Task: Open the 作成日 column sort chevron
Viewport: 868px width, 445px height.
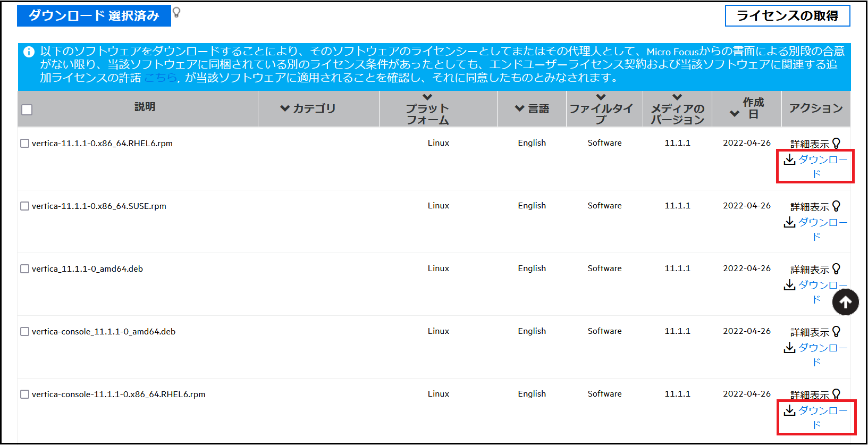Action: click(735, 113)
